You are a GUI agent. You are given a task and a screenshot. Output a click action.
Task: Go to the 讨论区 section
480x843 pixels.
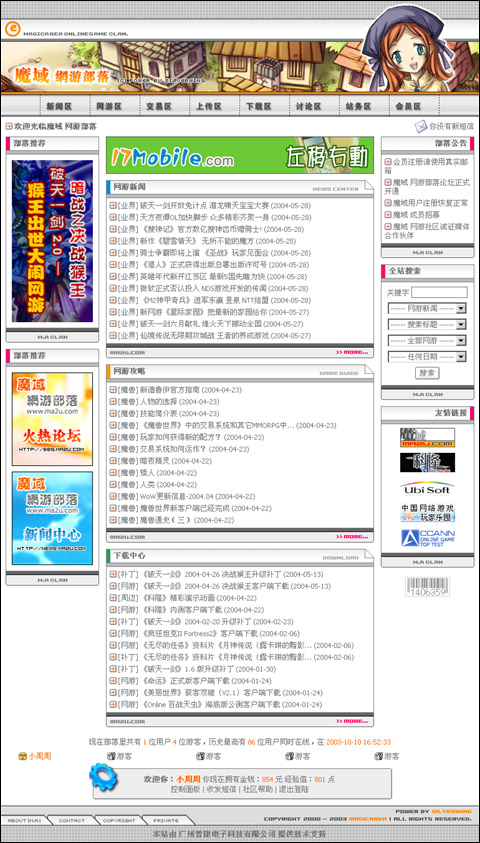coord(309,106)
